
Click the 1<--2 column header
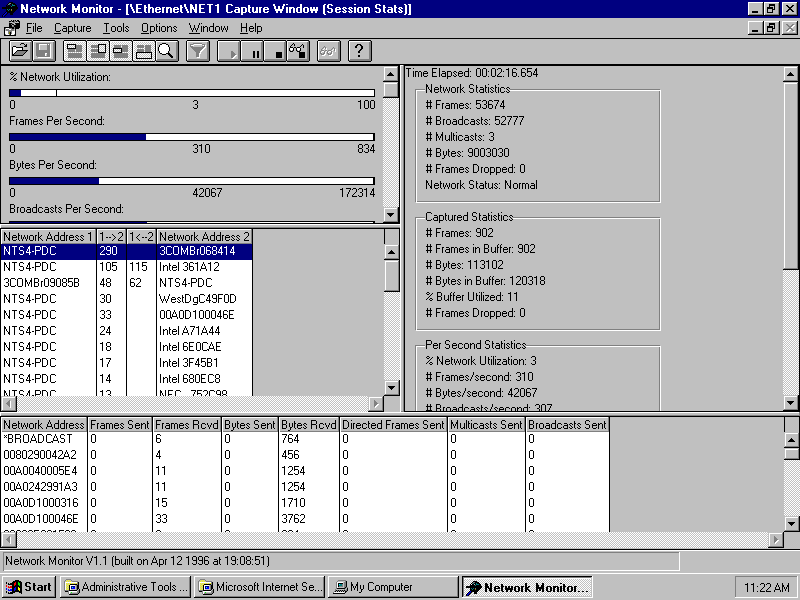pyautogui.click(x=141, y=237)
